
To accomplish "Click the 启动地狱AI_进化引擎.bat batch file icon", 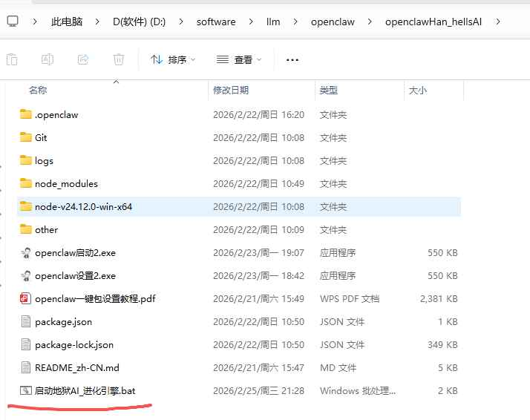I will [x=26, y=390].
